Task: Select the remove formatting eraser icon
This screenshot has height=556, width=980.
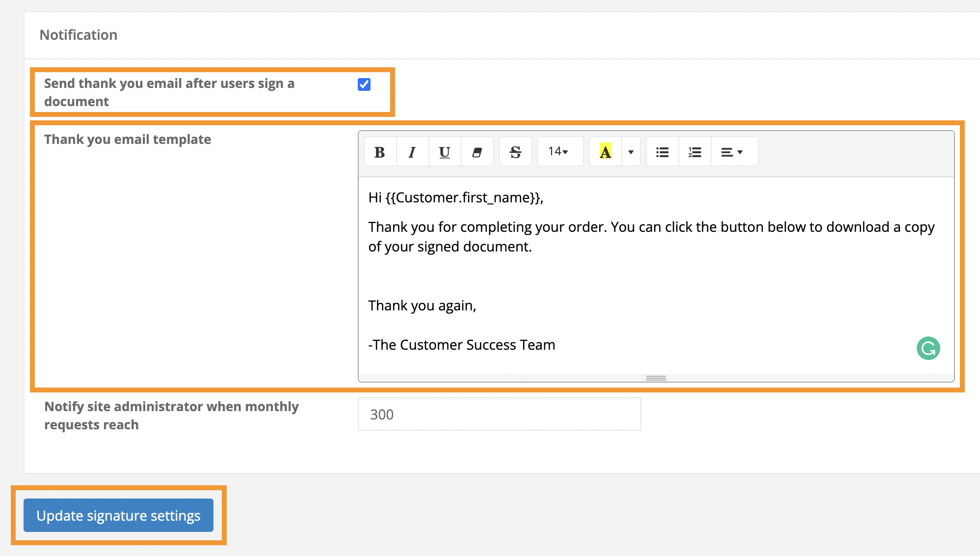Action: [477, 152]
